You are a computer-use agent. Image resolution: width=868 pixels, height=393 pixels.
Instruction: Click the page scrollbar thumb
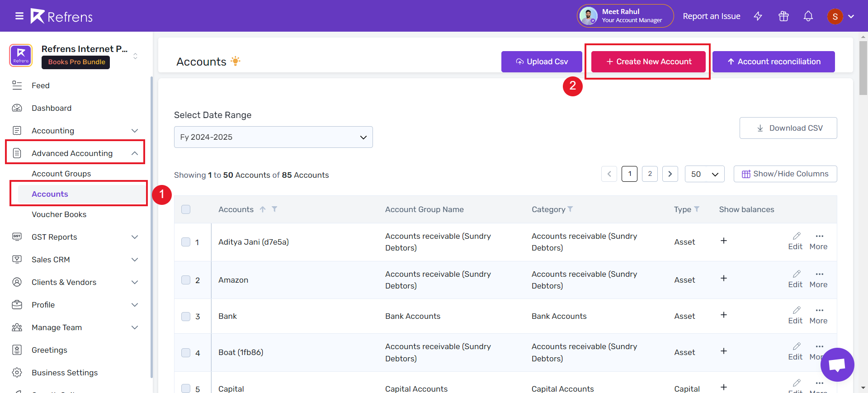pos(863,68)
